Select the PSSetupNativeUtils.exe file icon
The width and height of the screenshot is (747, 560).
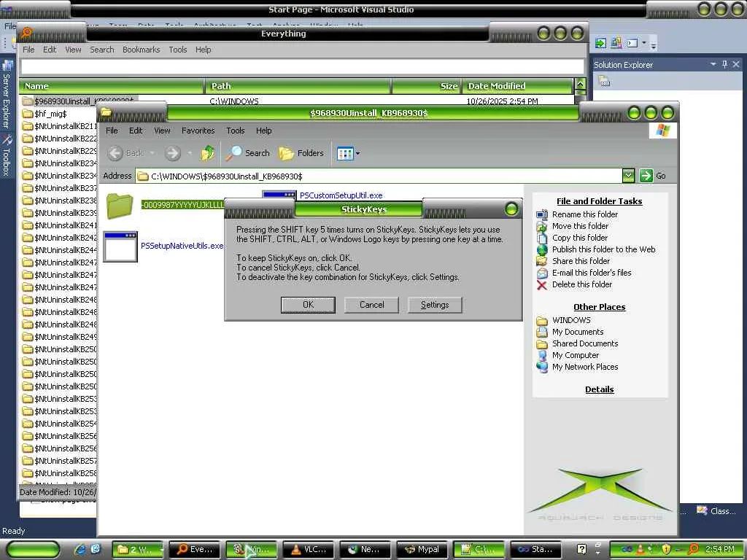(x=120, y=246)
